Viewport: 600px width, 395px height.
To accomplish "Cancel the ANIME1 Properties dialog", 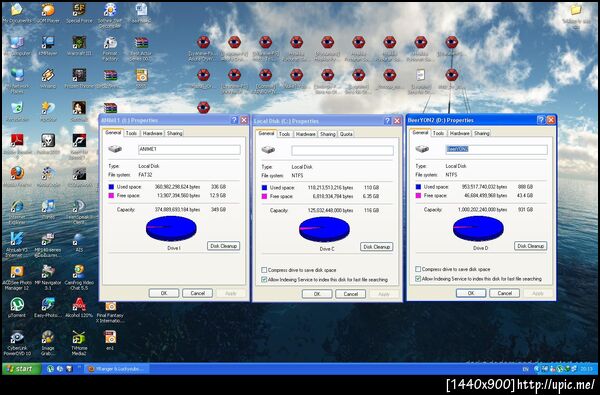I will [x=197, y=293].
